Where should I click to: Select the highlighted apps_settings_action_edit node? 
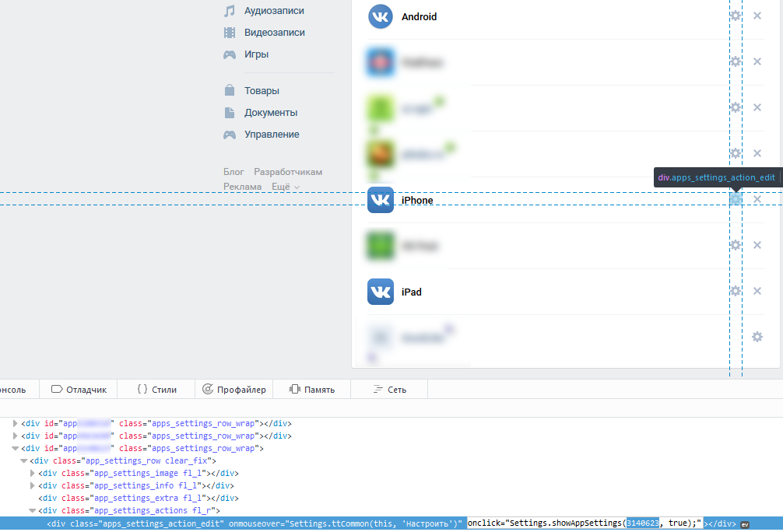(x=391, y=523)
